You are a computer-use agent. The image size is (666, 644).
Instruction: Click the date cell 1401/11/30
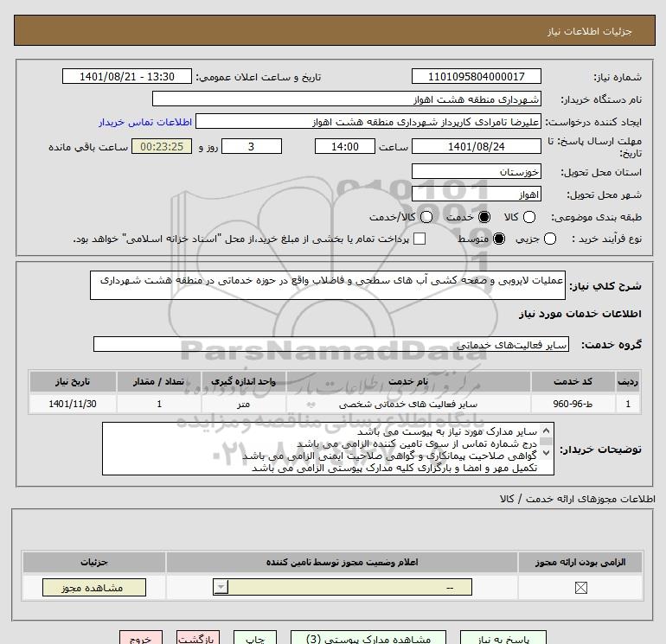coord(73,404)
